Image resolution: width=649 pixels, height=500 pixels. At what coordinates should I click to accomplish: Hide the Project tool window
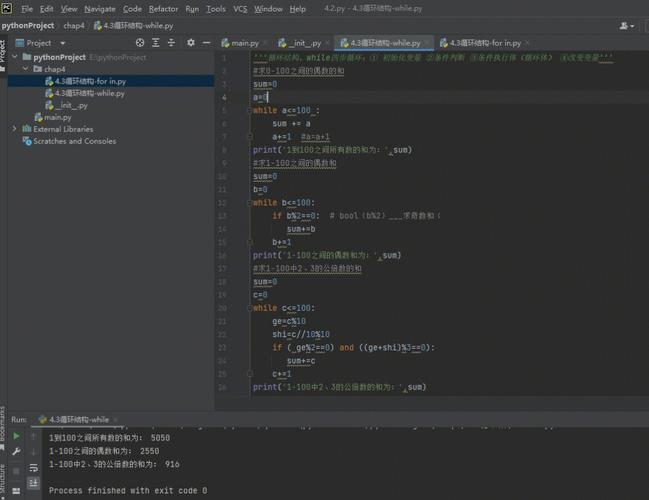point(206,43)
